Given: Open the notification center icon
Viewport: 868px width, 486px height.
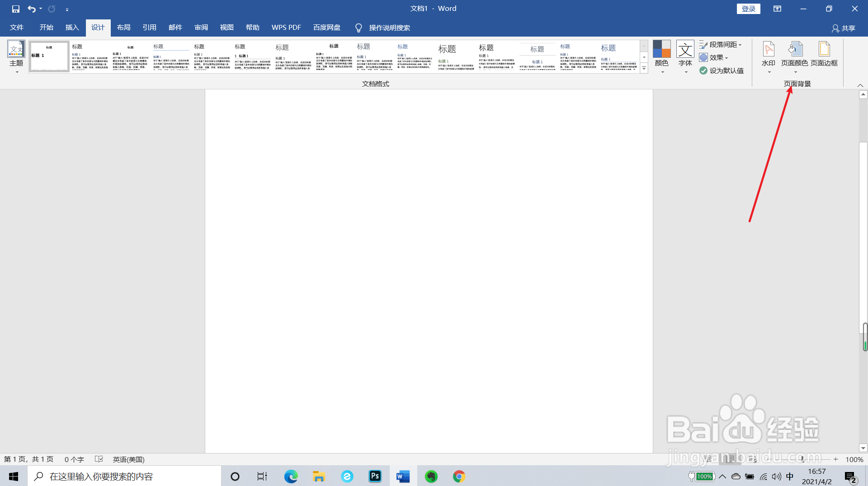Looking at the screenshot, I should tap(850, 477).
